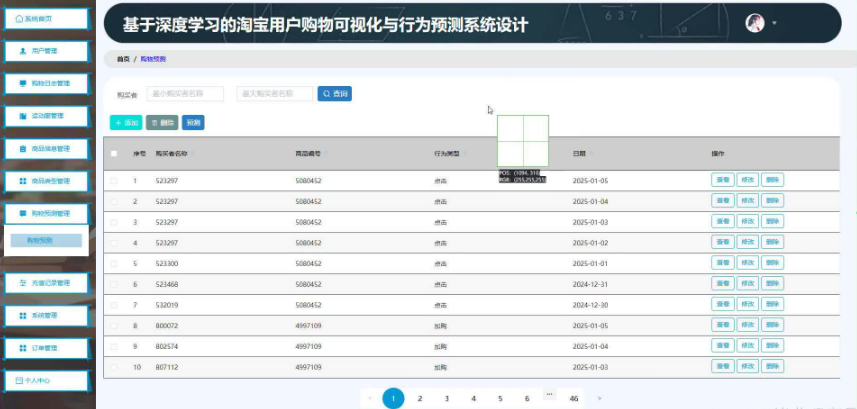Toggle the select-all checkbox in table header
This screenshot has height=409, width=857.
tap(114, 154)
